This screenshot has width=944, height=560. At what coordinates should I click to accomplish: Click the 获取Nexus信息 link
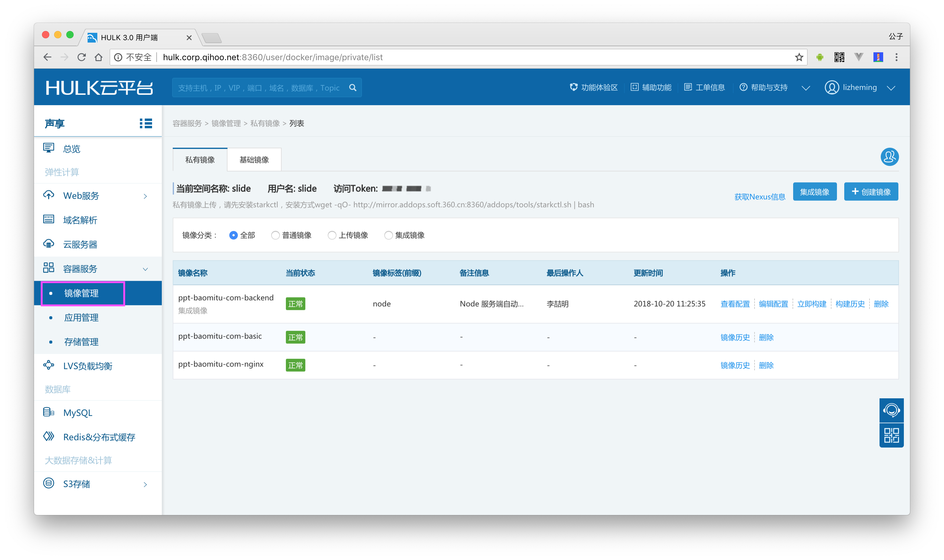[x=759, y=197]
